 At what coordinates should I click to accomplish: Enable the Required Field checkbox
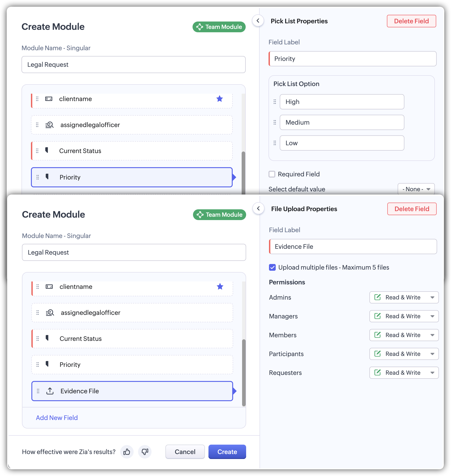[272, 174]
